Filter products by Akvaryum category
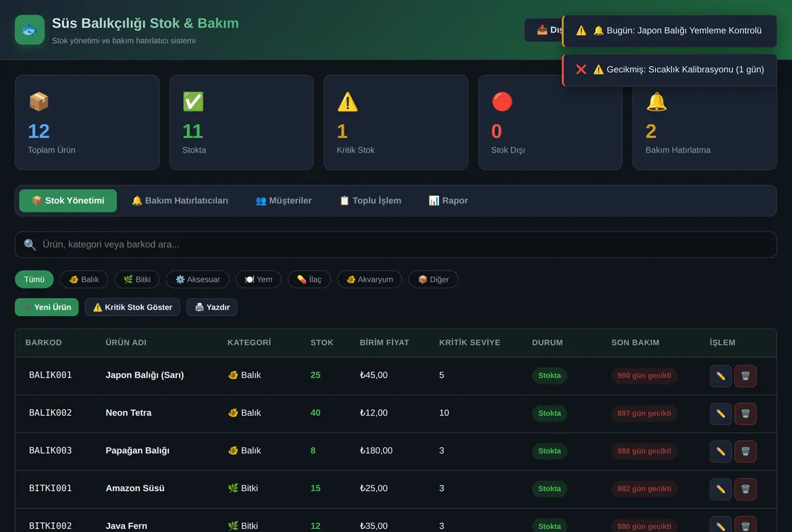Viewport: 792px width, 532px height. click(370, 279)
